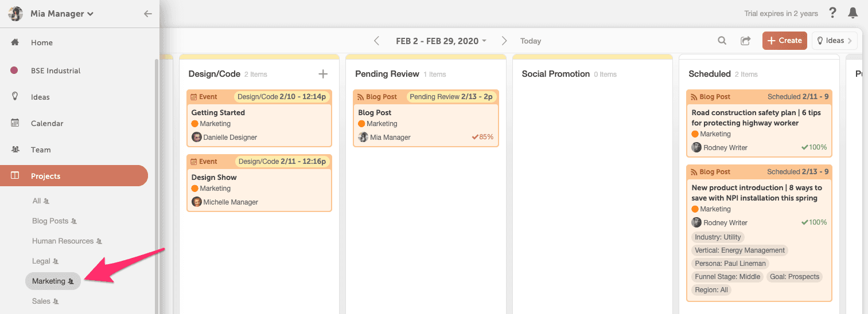Open the Legal project

(x=45, y=261)
